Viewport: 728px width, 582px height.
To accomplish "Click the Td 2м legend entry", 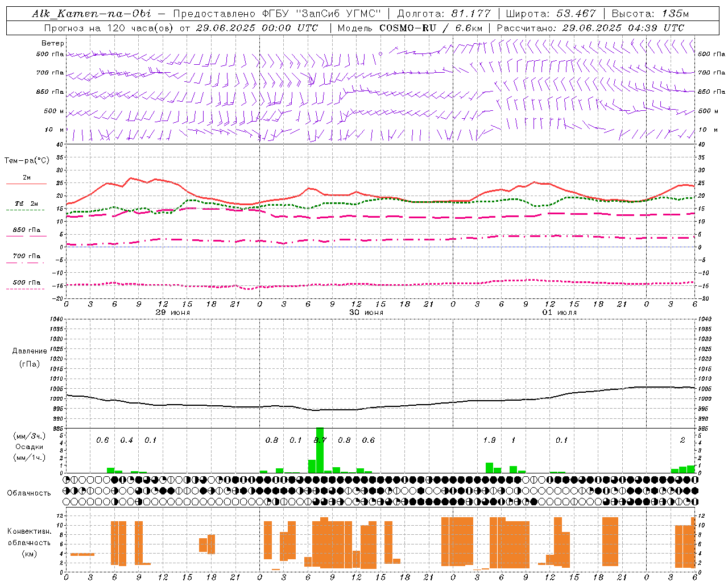I will pyautogui.click(x=26, y=203).
